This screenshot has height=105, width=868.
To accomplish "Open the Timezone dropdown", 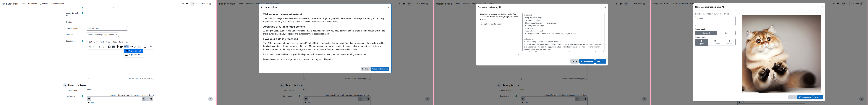I will [x=103, y=35].
